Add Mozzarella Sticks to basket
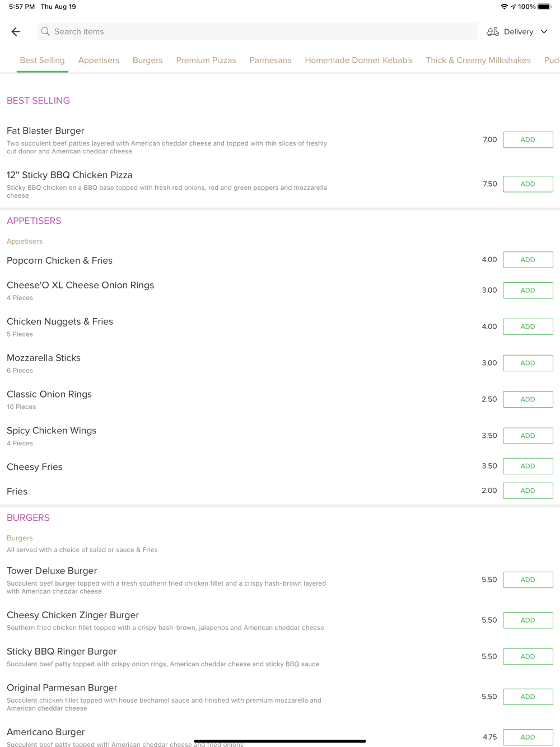The height and width of the screenshot is (747, 560). [528, 363]
